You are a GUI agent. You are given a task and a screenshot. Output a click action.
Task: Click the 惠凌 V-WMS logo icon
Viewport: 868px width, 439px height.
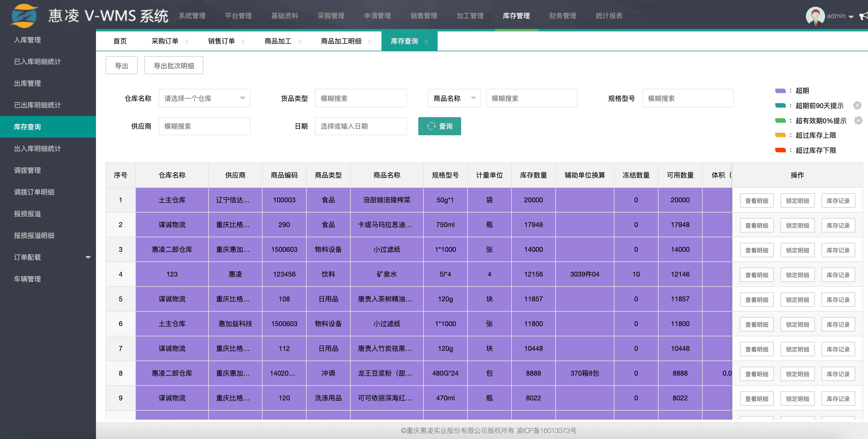pos(24,16)
